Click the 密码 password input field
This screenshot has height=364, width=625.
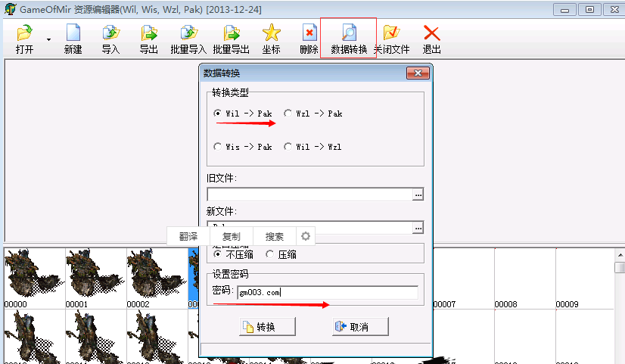(x=327, y=292)
